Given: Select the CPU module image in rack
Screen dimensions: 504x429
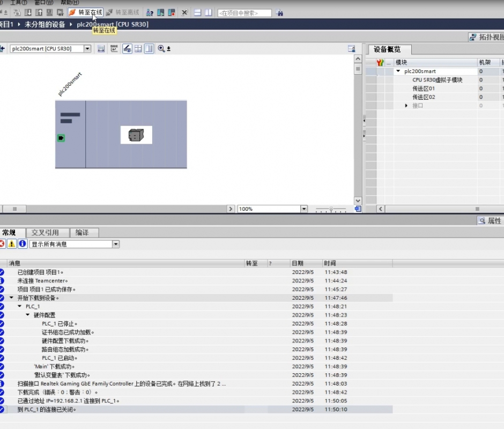Looking at the screenshot, I should [136, 135].
